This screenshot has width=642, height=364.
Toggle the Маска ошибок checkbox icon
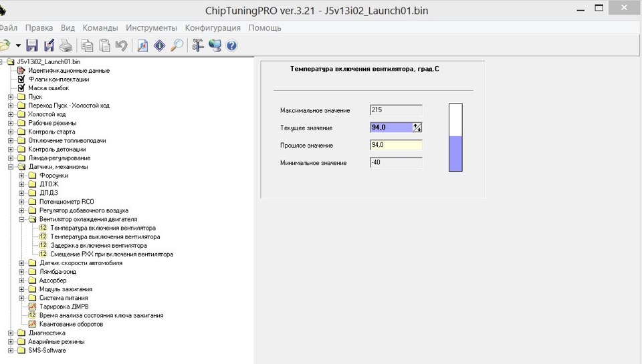pyautogui.click(x=21, y=88)
